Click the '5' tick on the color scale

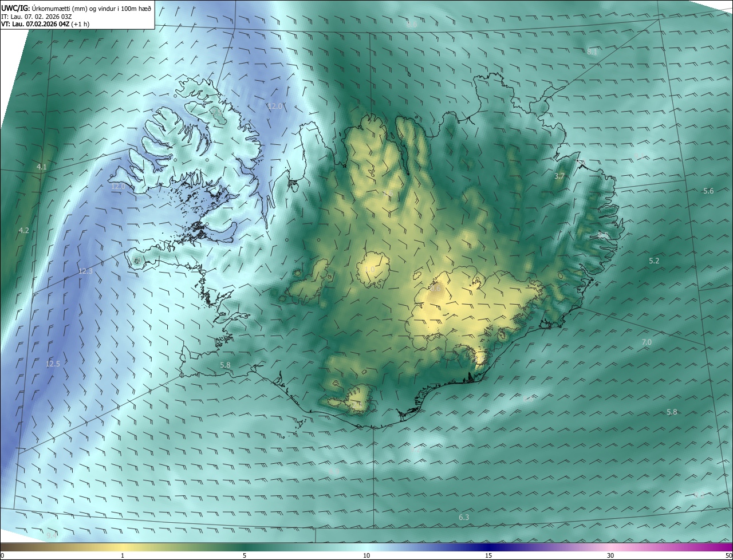tap(245, 555)
